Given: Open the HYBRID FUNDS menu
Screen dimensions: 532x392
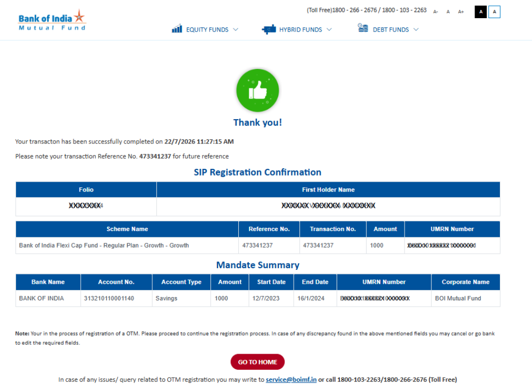Looking at the screenshot, I should [300, 30].
